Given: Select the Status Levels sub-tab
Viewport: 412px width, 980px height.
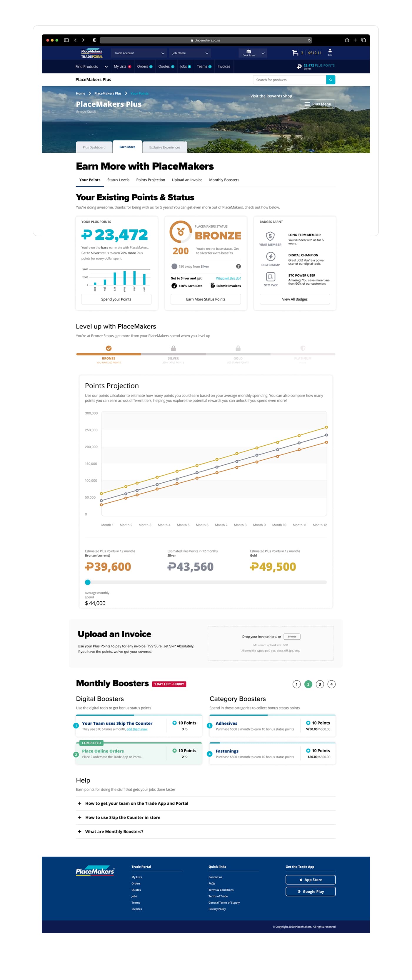Looking at the screenshot, I should pyautogui.click(x=119, y=180).
